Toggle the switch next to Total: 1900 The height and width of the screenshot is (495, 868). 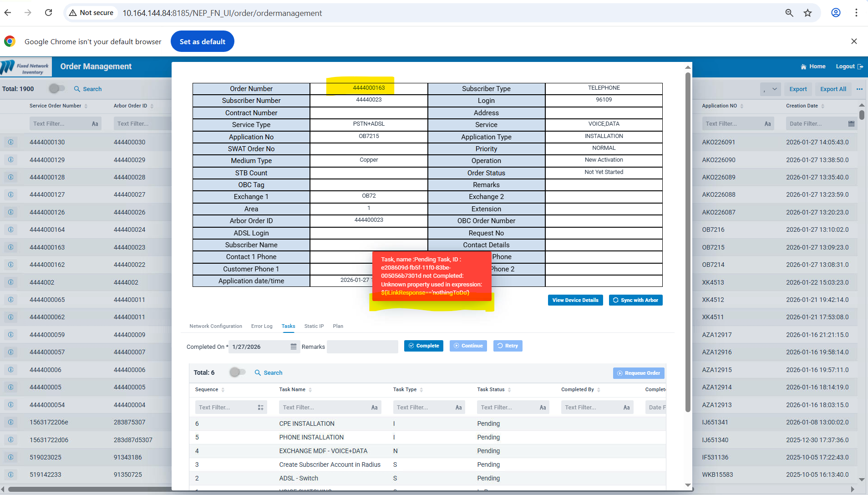[57, 89]
